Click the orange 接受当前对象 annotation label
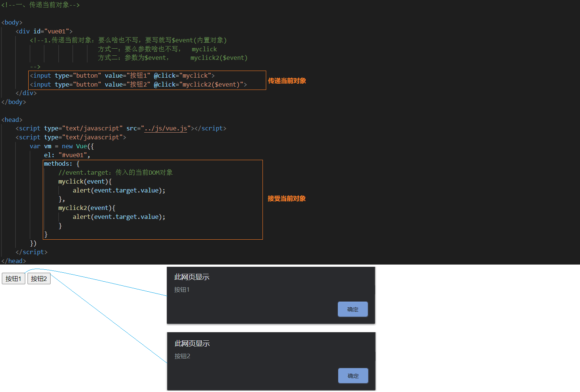Screen dimensions: 580x392 [x=286, y=199]
